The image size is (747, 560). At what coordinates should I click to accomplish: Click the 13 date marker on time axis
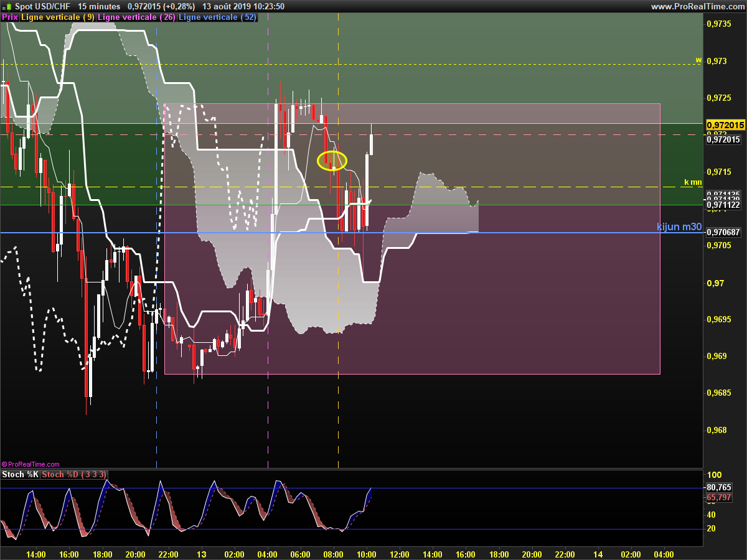201,554
